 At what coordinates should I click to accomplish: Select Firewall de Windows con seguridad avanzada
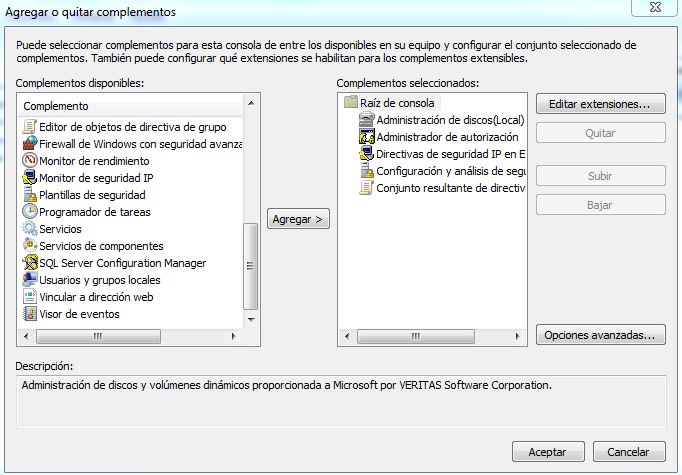140,144
